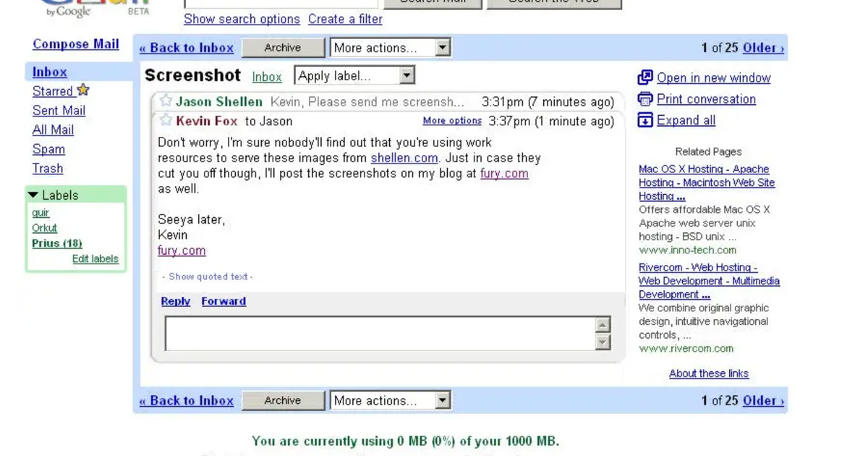Screen dimensions: 868x456
Task: Star the Kevin Fox message
Action: [166, 119]
